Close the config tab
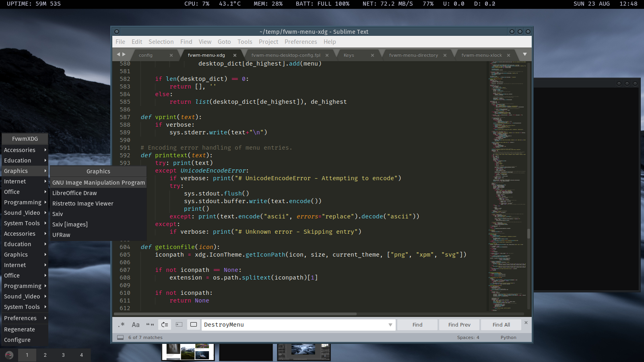 click(171, 56)
